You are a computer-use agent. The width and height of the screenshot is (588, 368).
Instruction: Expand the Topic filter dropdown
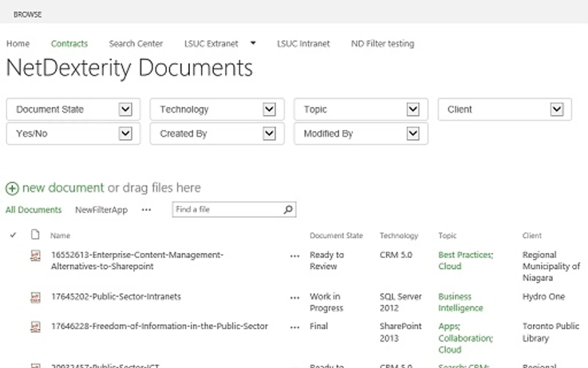(413, 109)
